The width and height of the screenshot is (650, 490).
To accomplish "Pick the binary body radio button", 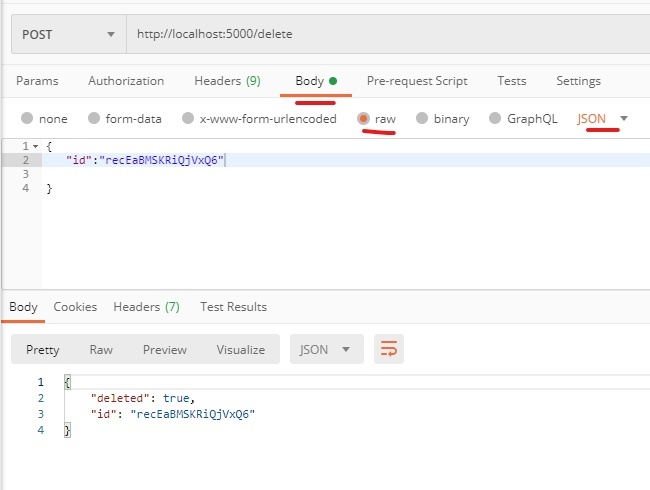I will tap(422, 118).
